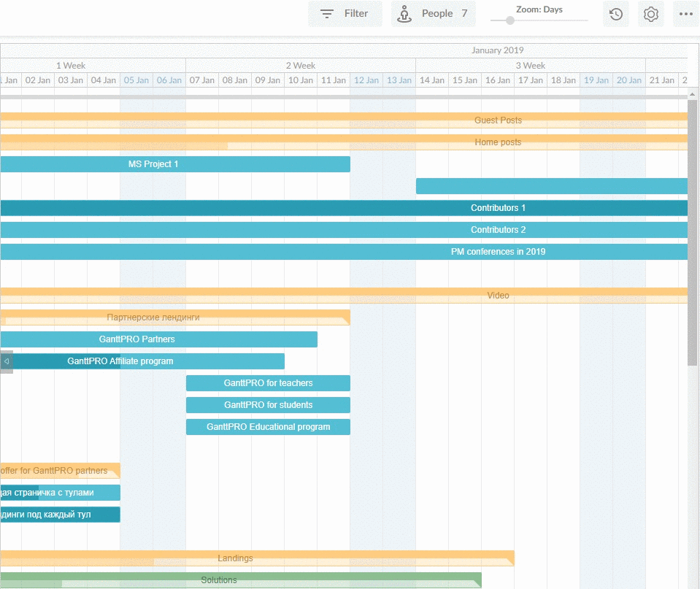Click the 2 Week header
Viewport: 700px width, 589px height.
click(x=301, y=66)
